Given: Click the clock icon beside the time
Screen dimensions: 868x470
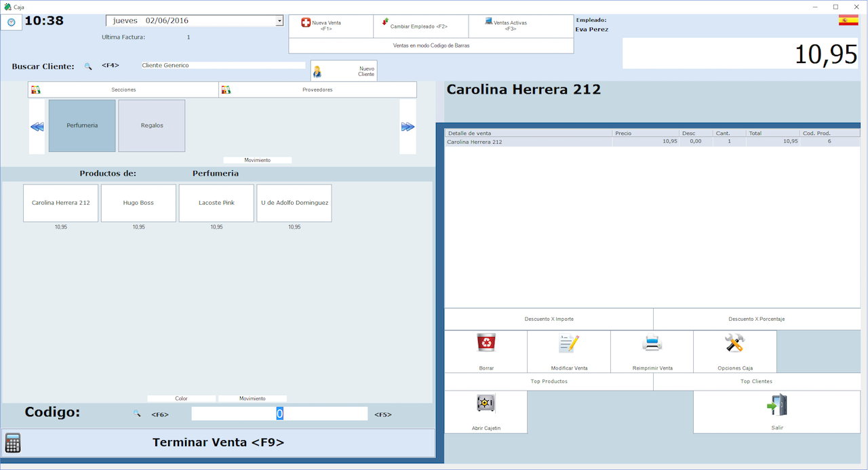Looking at the screenshot, I should [11, 22].
